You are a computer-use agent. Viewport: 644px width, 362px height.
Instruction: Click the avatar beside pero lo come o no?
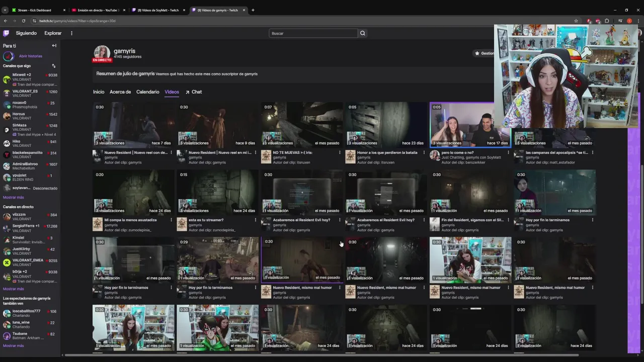tap(434, 155)
